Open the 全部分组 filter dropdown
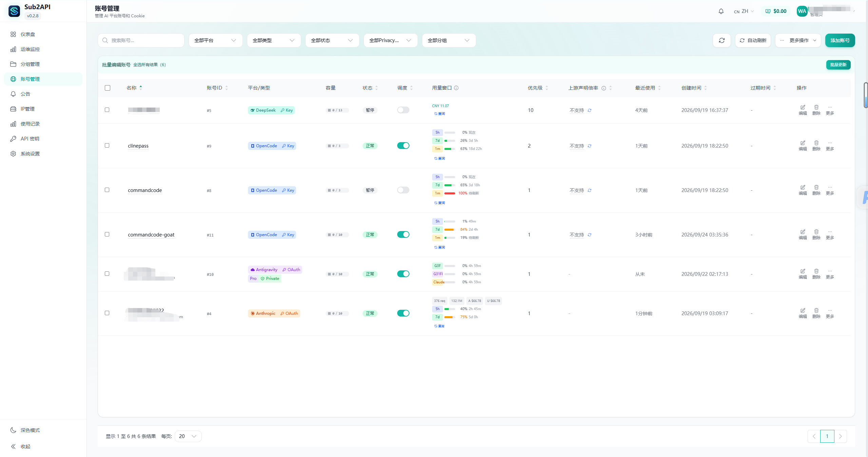 click(x=449, y=40)
